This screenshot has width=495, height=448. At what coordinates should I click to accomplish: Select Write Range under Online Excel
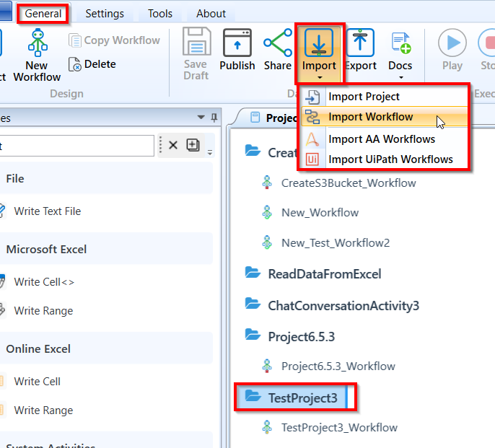43,410
